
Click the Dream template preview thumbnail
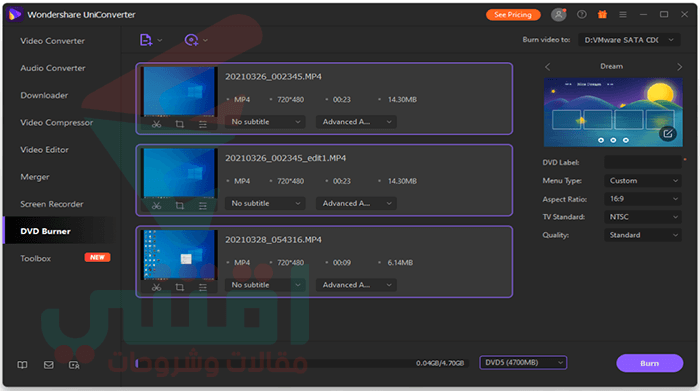pyautogui.click(x=613, y=112)
